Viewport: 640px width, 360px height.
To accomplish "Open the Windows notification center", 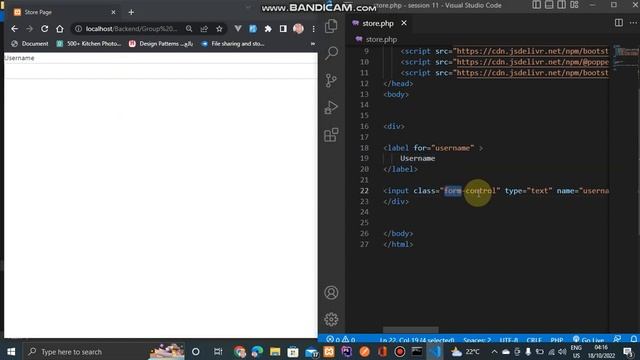I will coord(628,351).
